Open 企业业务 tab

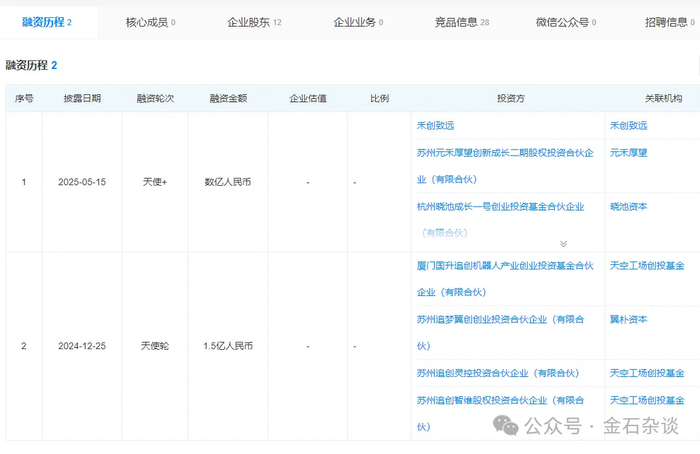point(358,22)
